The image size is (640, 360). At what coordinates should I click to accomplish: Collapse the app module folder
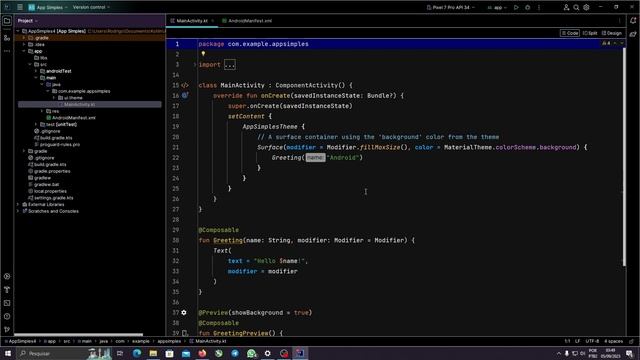click(x=24, y=51)
